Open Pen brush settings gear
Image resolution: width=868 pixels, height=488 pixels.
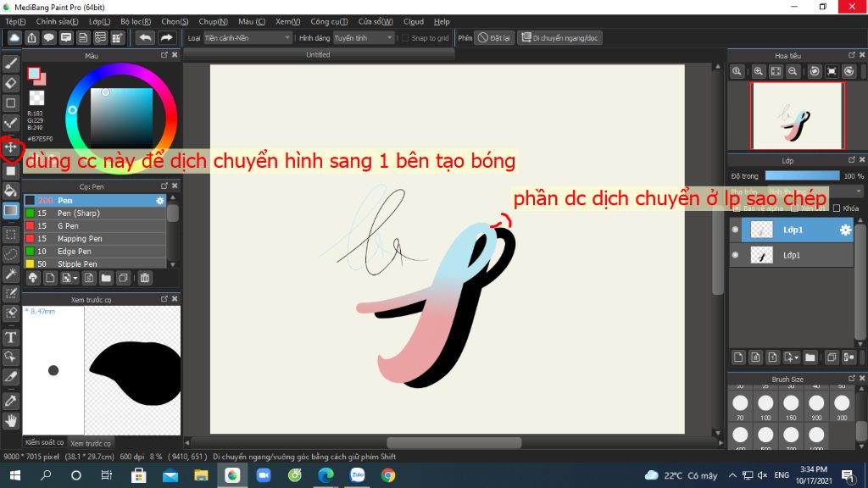[x=160, y=200]
